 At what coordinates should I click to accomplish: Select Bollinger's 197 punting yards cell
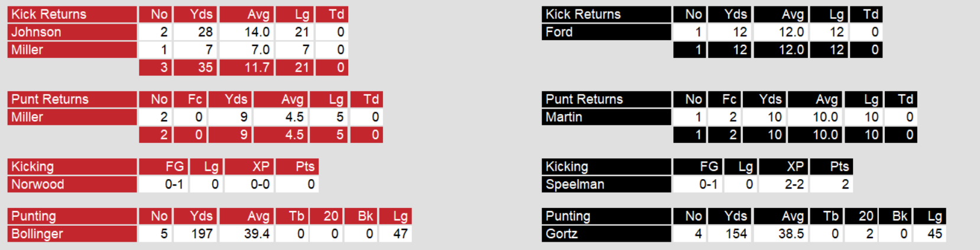click(x=202, y=234)
